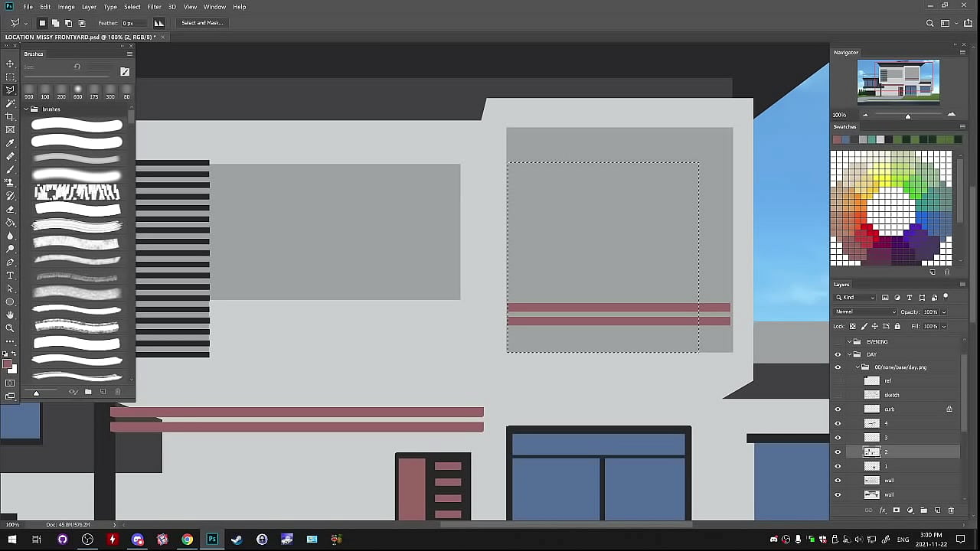Screen dimensions: 980x551
Task: Select the Crop tool
Action: [10, 116]
